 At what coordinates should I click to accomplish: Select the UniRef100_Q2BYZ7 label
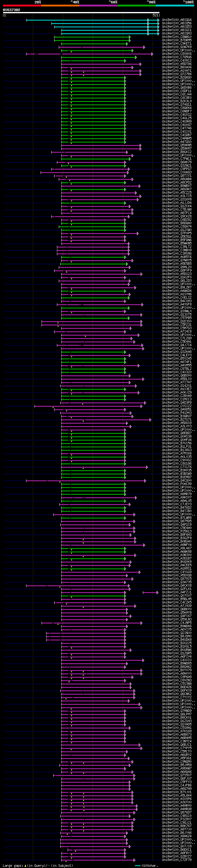point(177,857)
